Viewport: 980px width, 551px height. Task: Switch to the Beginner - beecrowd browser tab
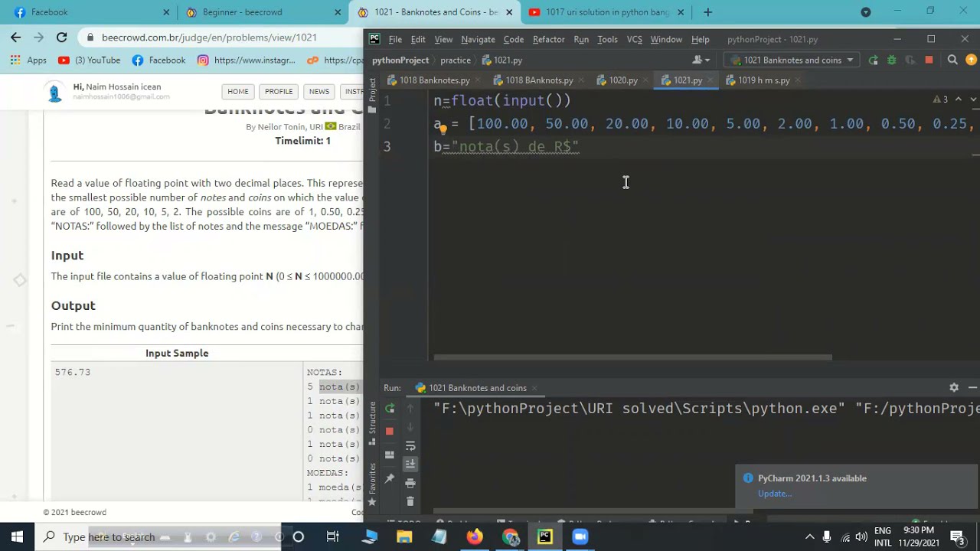[262, 12]
